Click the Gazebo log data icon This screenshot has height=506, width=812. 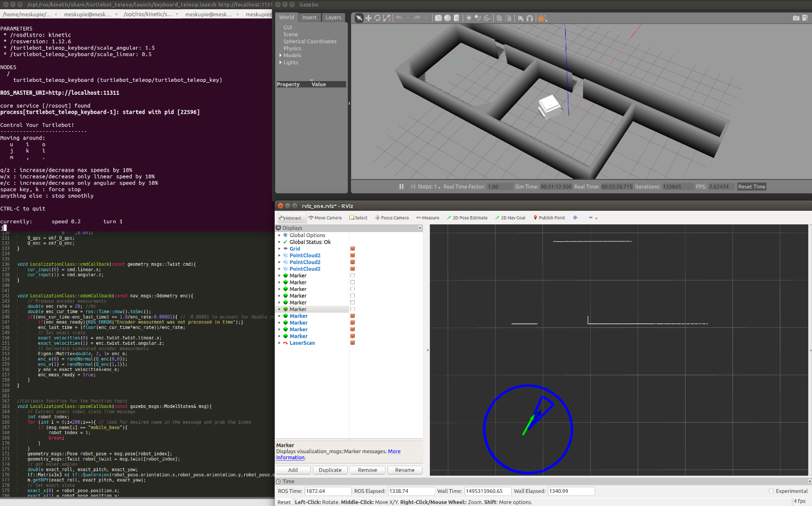pos(805,18)
